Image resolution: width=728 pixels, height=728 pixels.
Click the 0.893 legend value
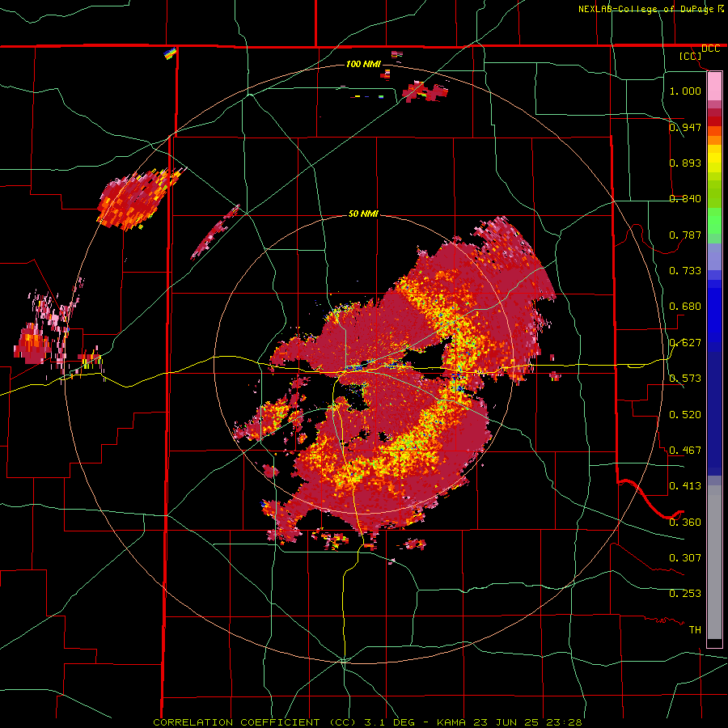point(685,163)
